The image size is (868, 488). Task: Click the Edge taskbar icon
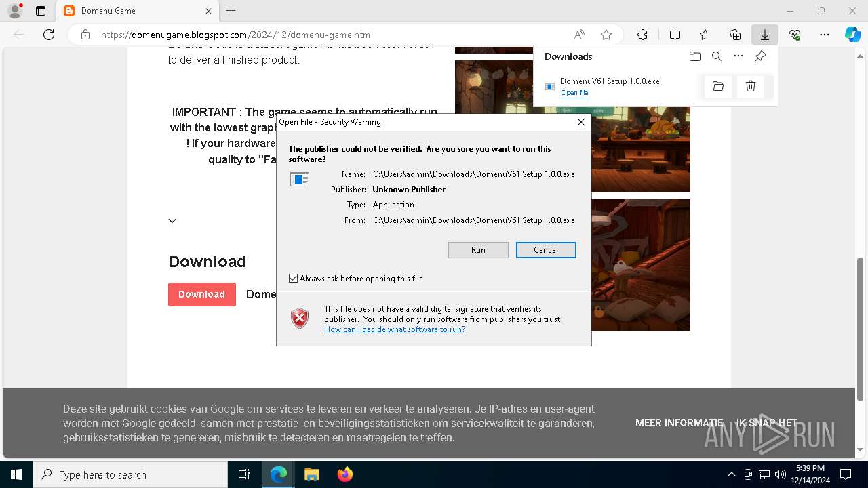279,474
